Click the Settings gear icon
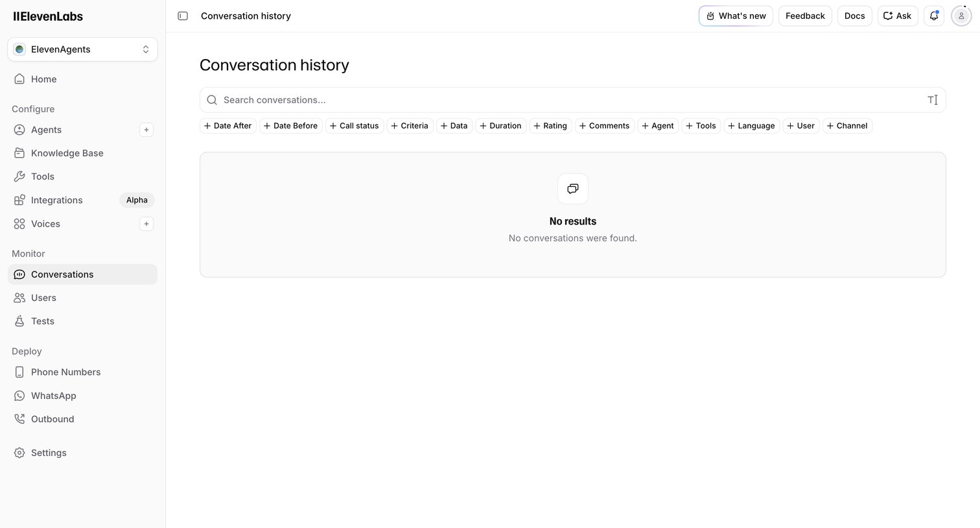The height and width of the screenshot is (528, 980). click(x=19, y=453)
